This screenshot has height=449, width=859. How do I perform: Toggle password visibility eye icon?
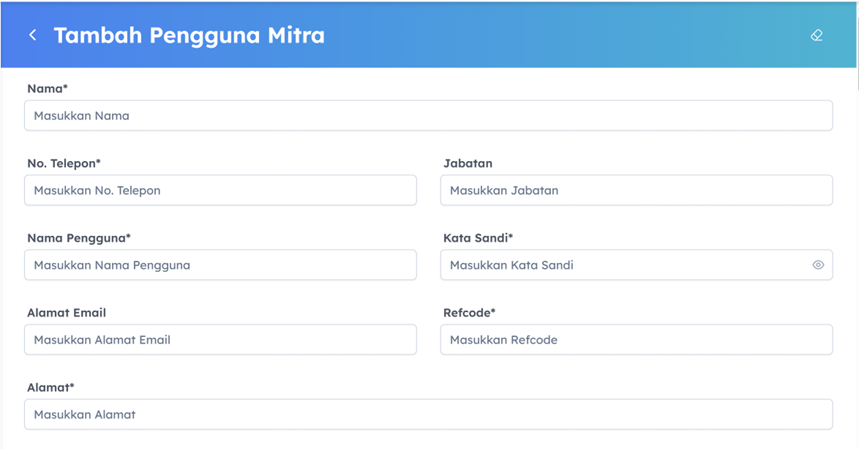click(x=818, y=265)
